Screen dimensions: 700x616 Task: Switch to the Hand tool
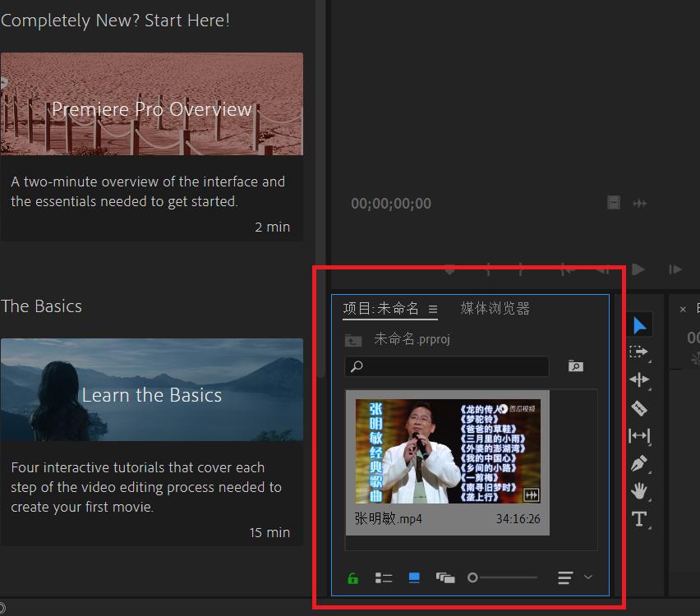click(x=638, y=491)
